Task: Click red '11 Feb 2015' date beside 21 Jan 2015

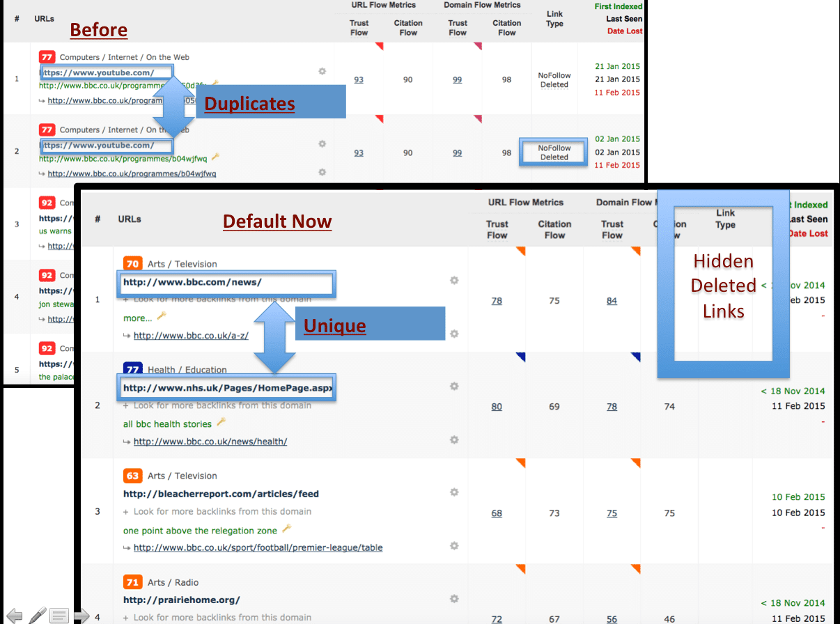Action: (x=617, y=93)
